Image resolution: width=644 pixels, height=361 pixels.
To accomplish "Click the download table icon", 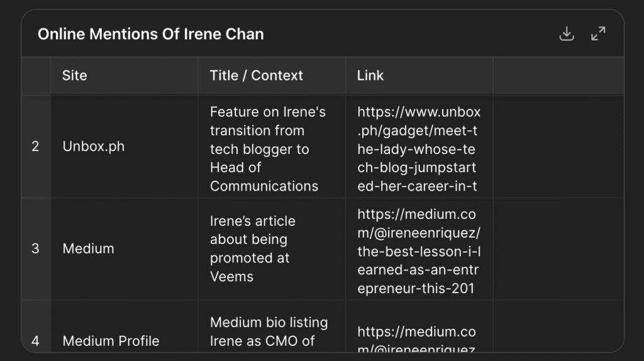I will pos(567,34).
